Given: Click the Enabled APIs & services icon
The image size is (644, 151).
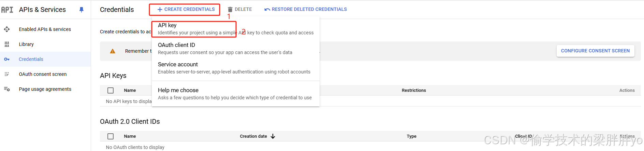Looking at the screenshot, I should [7, 29].
